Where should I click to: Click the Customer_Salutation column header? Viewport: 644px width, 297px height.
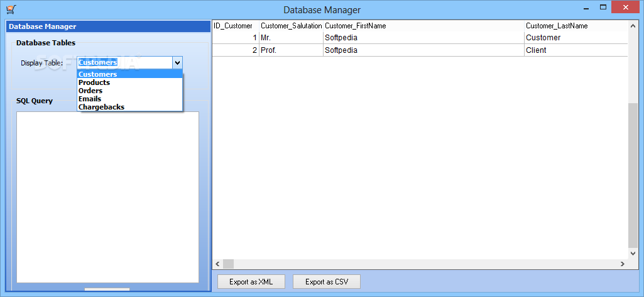pyautogui.click(x=291, y=26)
